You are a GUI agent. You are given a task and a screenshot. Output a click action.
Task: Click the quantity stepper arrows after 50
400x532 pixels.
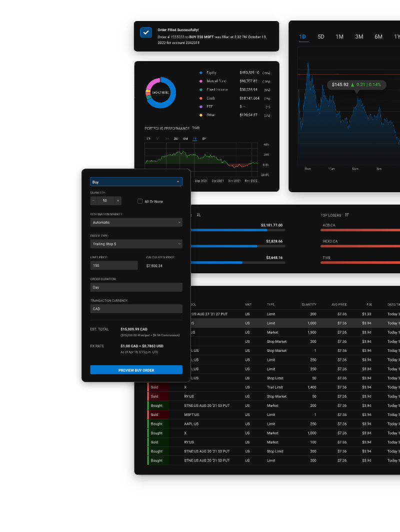[x=118, y=201]
